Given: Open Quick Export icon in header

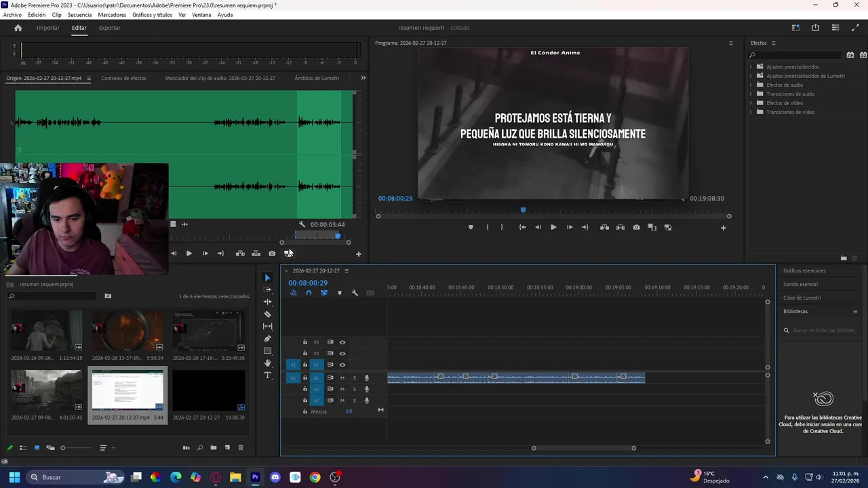Looking at the screenshot, I should [x=815, y=28].
